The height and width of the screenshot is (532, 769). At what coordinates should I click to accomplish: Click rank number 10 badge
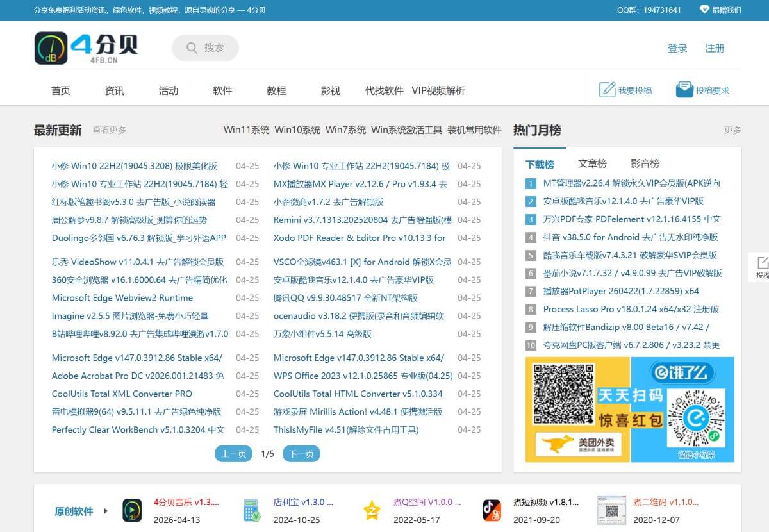[531, 345]
